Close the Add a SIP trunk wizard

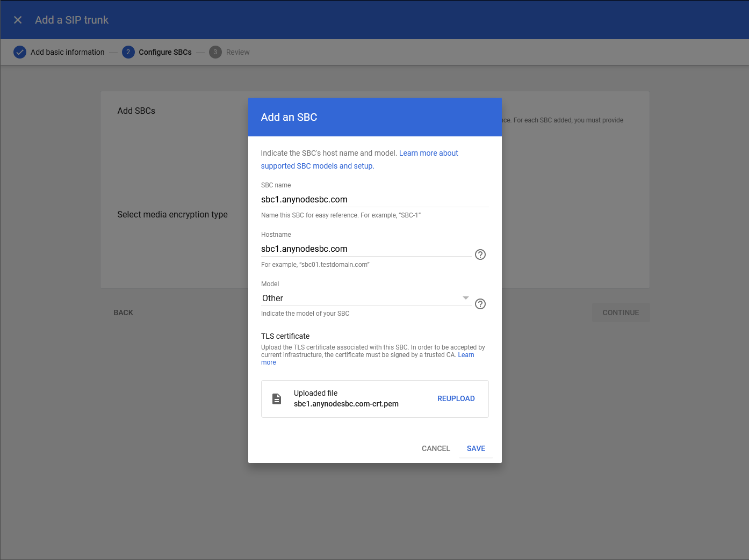18,20
